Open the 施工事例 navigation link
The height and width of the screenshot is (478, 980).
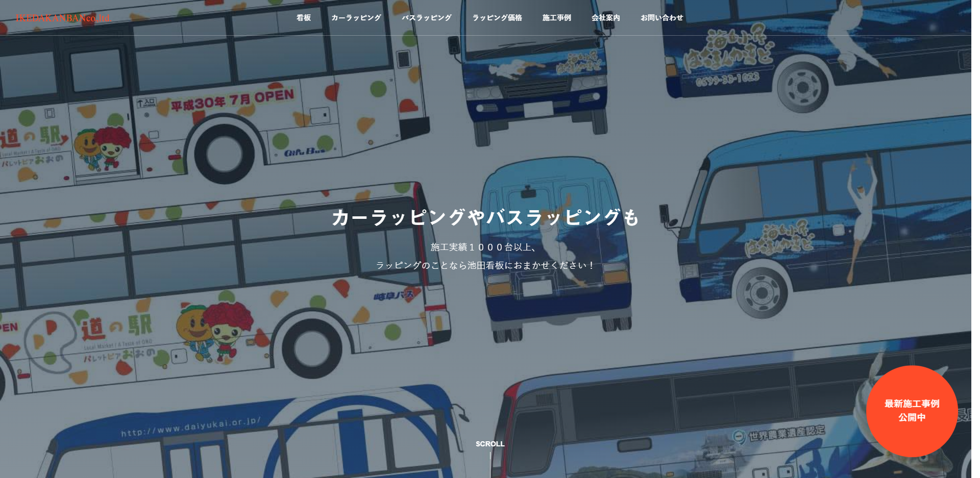pyautogui.click(x=557, y=18)
